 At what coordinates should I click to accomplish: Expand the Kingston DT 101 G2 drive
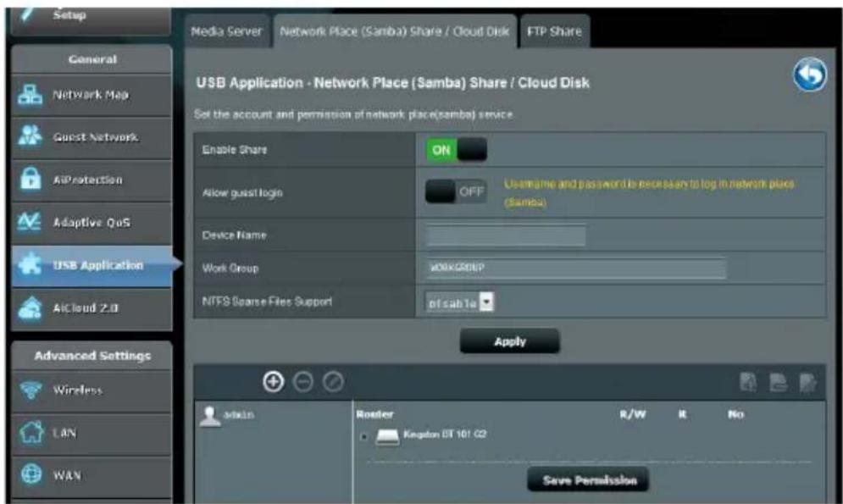coord(364,436)
